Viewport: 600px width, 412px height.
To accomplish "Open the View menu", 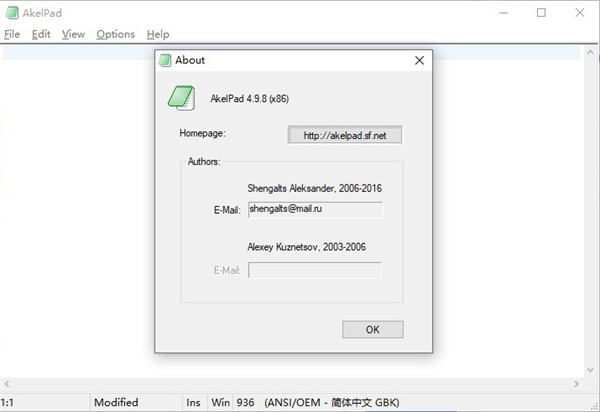I will coord(73,34).
